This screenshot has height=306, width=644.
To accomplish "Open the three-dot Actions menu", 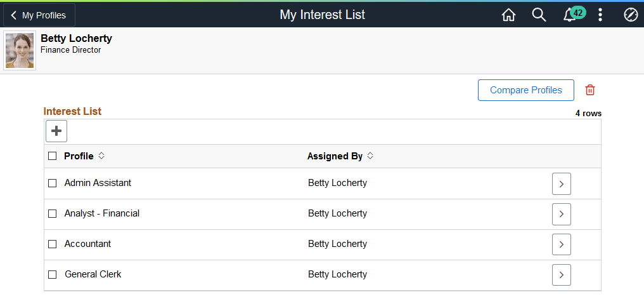I will [x=600, y=15].
